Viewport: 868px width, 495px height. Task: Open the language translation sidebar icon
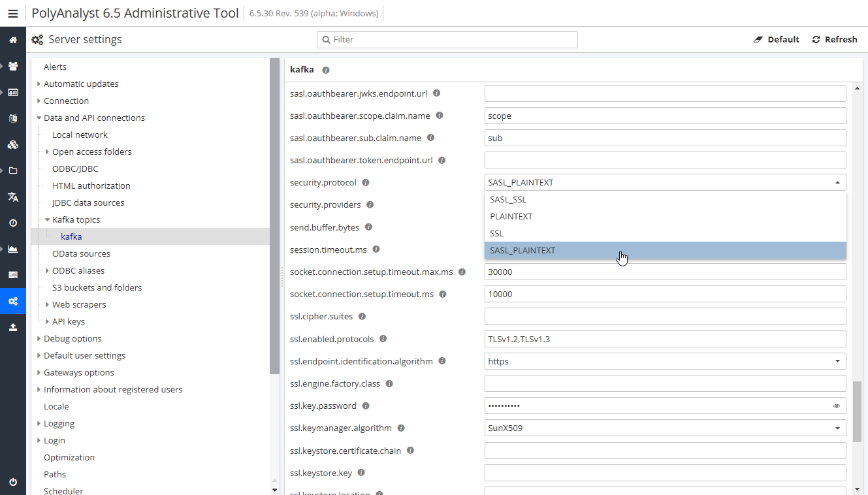(x=12, y=197)
